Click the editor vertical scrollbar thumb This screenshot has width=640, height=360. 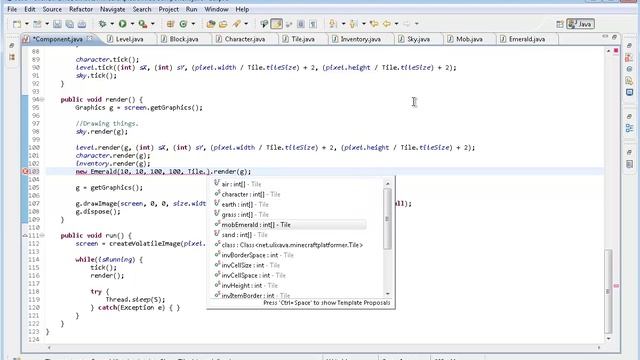pos(608,291)
